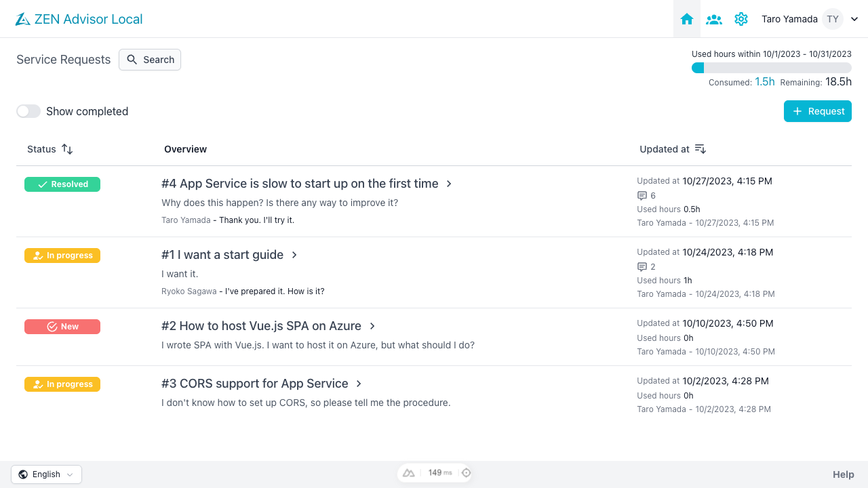The width and height of the screenshot is (868, 488).
Task: Click the + Request button
Action: [x=817, y=110]
